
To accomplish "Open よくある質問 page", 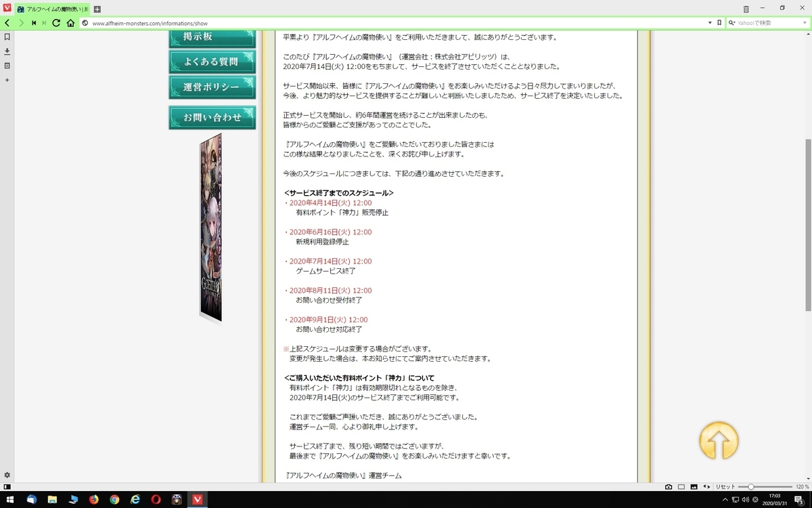I will [212, 62].
